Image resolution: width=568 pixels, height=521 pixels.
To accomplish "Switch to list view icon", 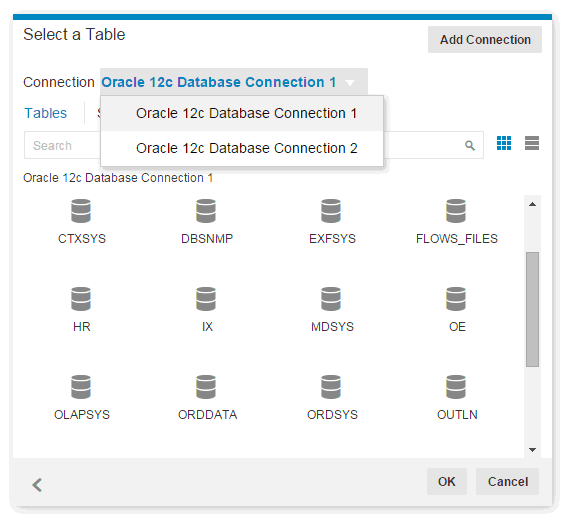I will coord(532,143).
